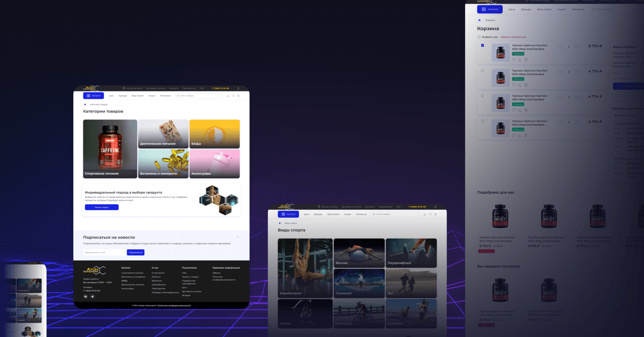Image resolution: width=644 pixels, height=337 pixels.
Task: Click the email input in the newsletter section
Action: [105, 252]
